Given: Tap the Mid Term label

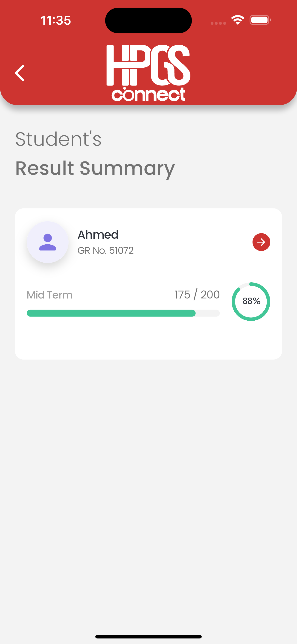Looking at the screenshot, I should (49, 295).
